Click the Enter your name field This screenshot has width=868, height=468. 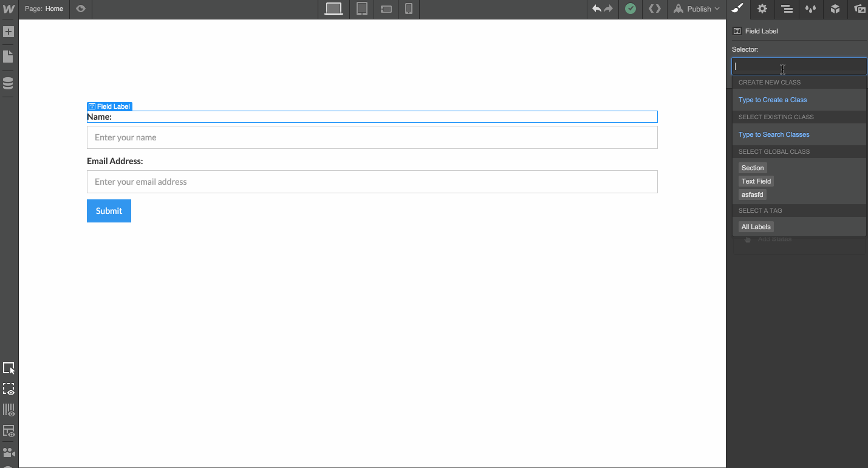click(372, 137)
